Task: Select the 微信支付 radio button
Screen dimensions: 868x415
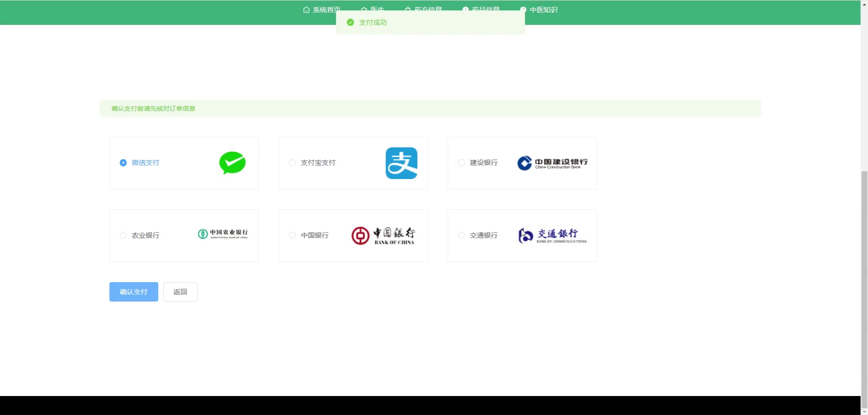Action: pyautogui.click(x=123, y=163)
